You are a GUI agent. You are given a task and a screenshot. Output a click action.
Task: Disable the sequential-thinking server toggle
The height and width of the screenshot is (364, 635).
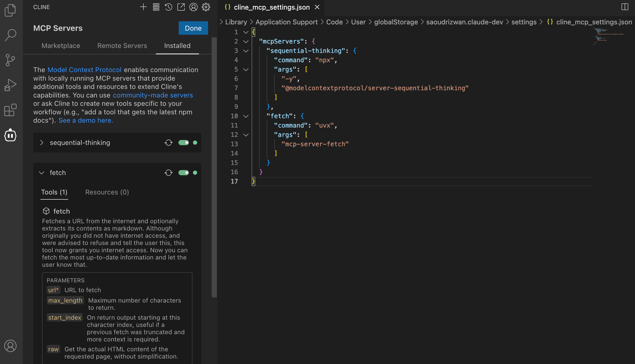[x=184, y=143]
